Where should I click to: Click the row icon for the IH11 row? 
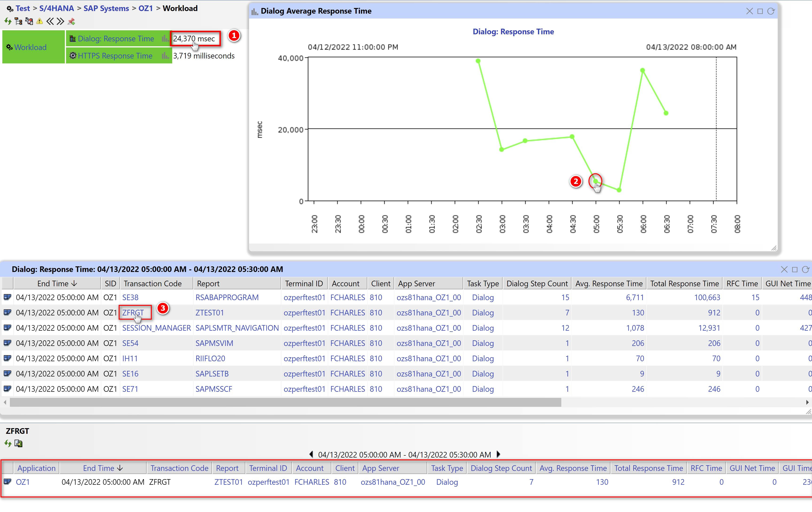tap(8, 358)
